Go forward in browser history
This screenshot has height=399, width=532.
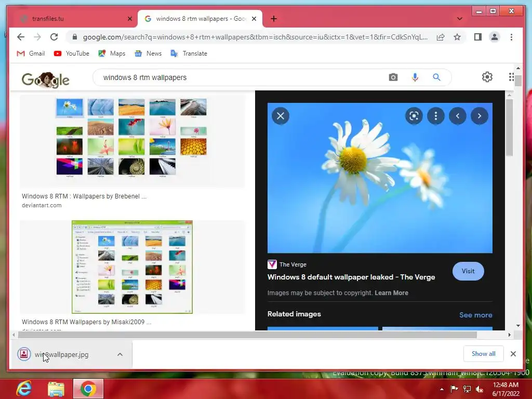[37, 37]
